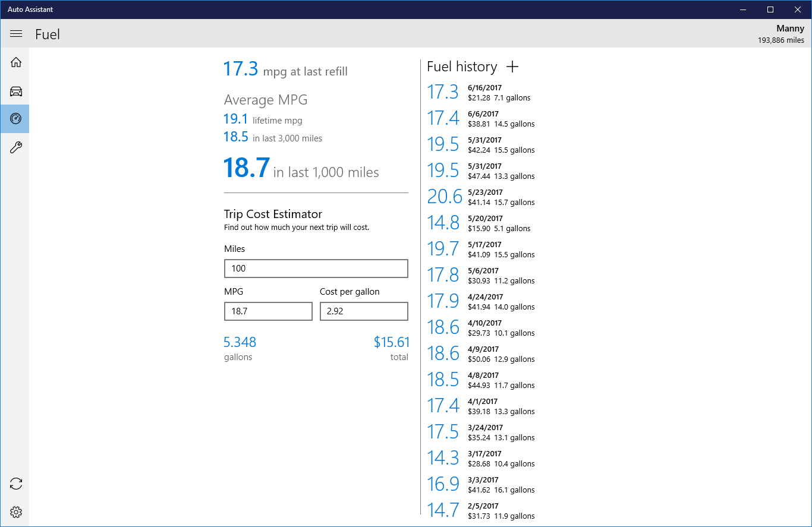Select the 4/9/2017 entry costing $50.06
This screenshot has height=527, width=812.
[x=481, y=354]
